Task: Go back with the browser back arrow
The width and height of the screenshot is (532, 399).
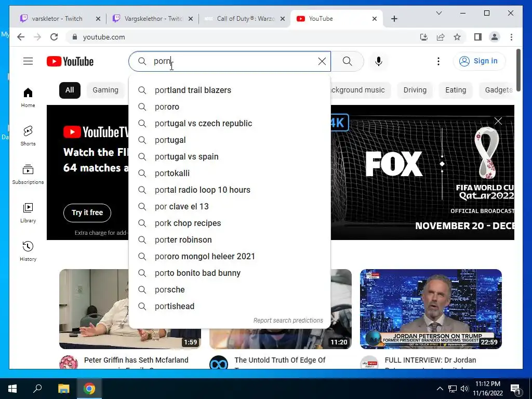Action: pos(21,37)
